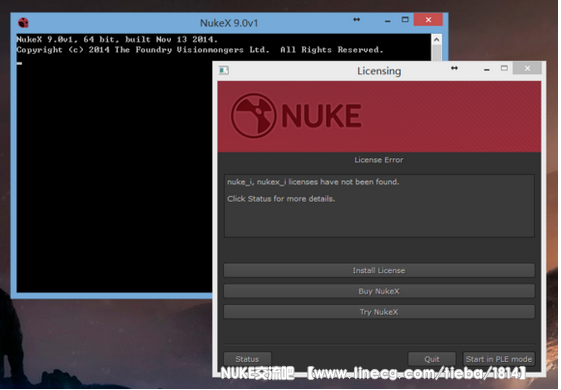Screen dimensions: 561x390
Task: Click the Licensing window title icon
Action: click(225, 70)
